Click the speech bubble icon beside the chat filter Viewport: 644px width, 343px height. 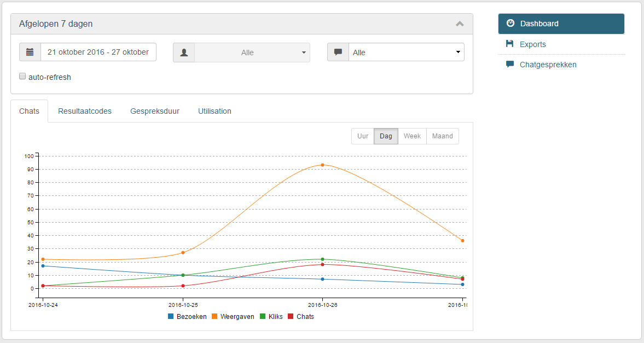[x=338, y=52]
